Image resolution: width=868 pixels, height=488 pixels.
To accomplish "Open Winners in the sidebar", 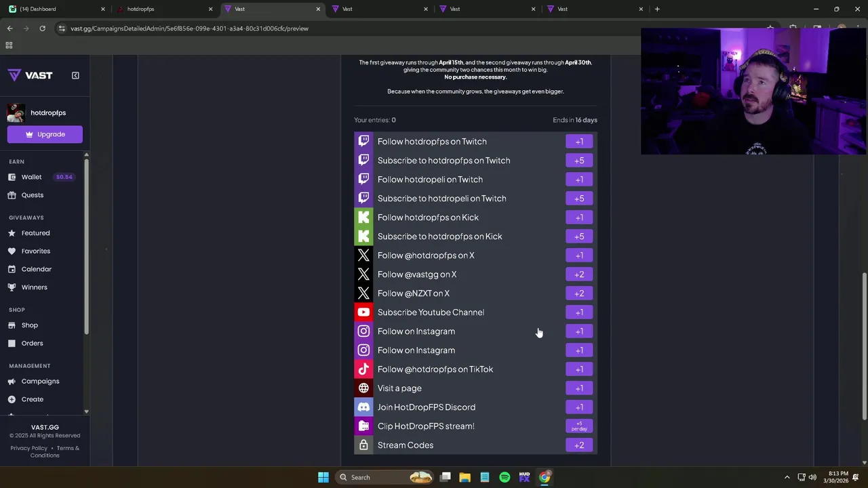I will (x=34, y=287).
